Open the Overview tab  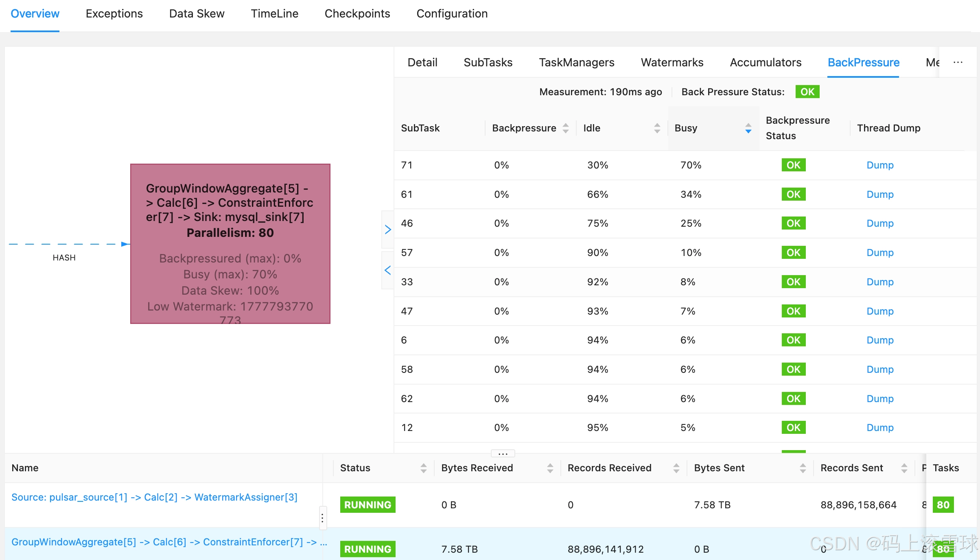pos(35,14)
